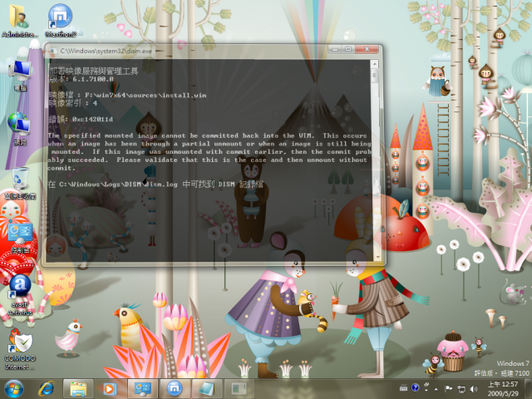Open the Windows Start menu orb
Image resolution: width=532 pixels, height=399 pixels.
[x=14, y=389]
